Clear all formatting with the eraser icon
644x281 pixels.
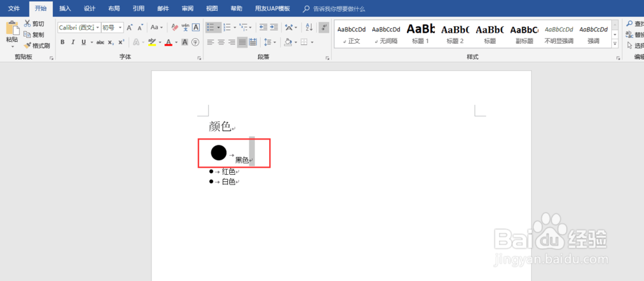175,28
